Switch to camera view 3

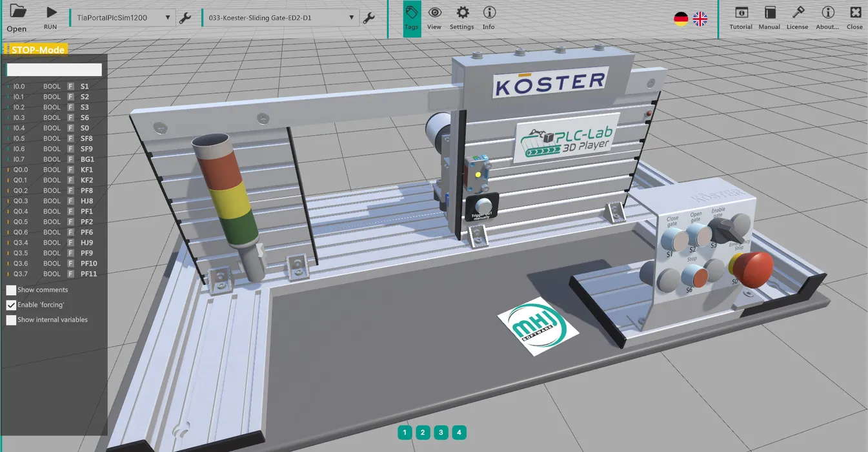pyautogui.click(x=441, y=433)
